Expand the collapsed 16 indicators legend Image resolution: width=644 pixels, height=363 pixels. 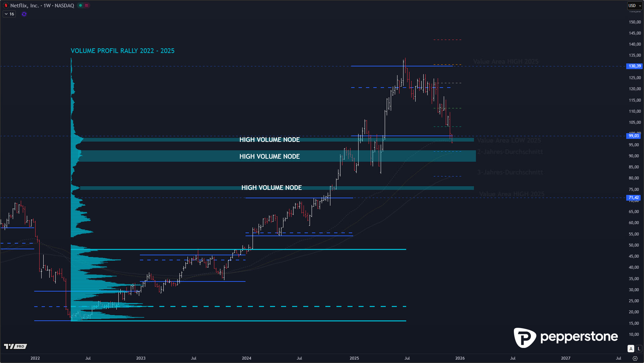9,14
